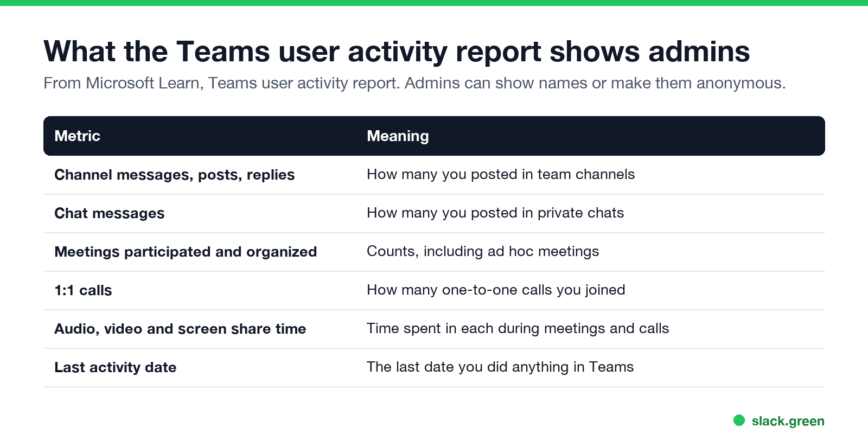The image size is (868, 446).
Task: Click the 'Meaning' column header
Action: pos(398,136)
